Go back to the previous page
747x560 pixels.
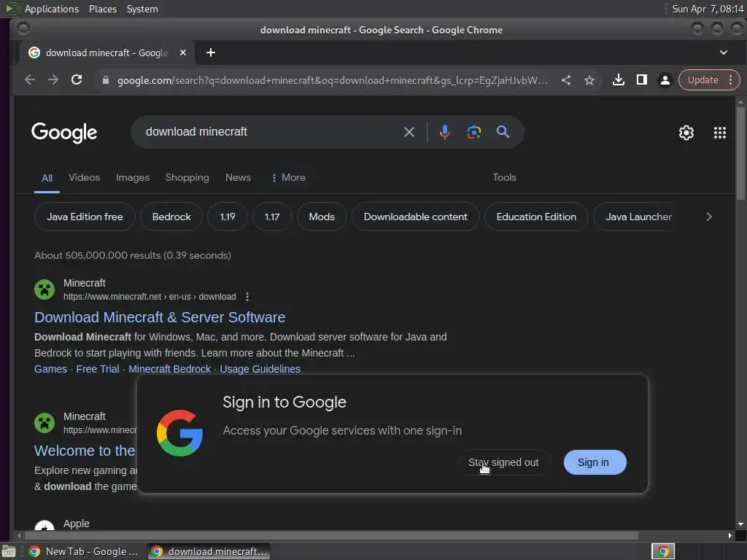click(29, 80)
